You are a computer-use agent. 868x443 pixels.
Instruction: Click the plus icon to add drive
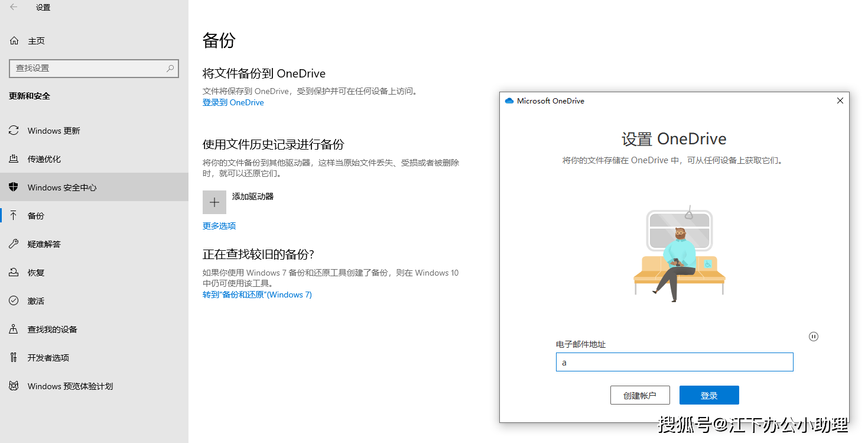click(214, 202)
